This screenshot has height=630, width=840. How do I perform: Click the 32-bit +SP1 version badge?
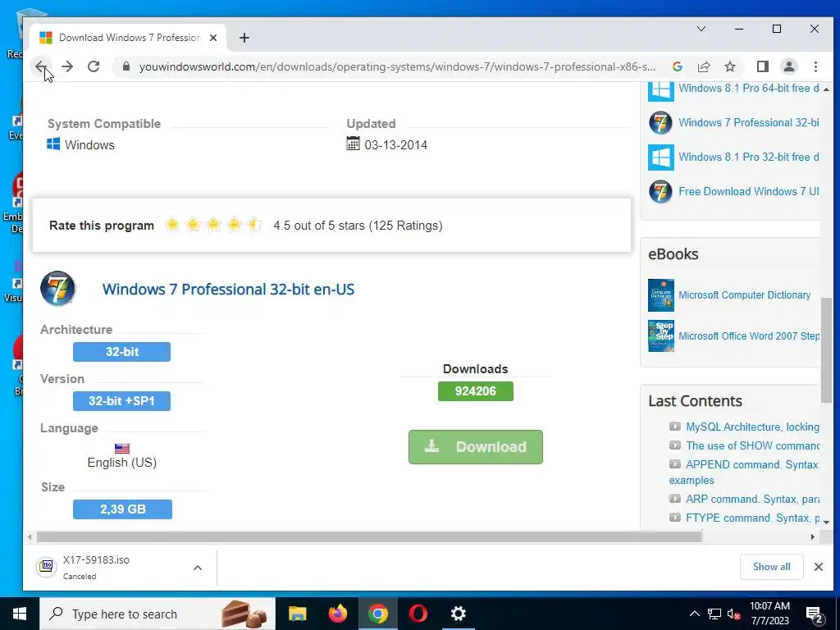[x=121, y=401]
